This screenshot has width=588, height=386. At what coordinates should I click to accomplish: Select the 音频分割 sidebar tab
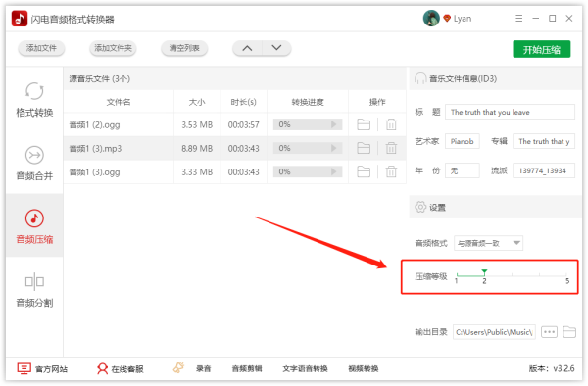pos(34,289)
